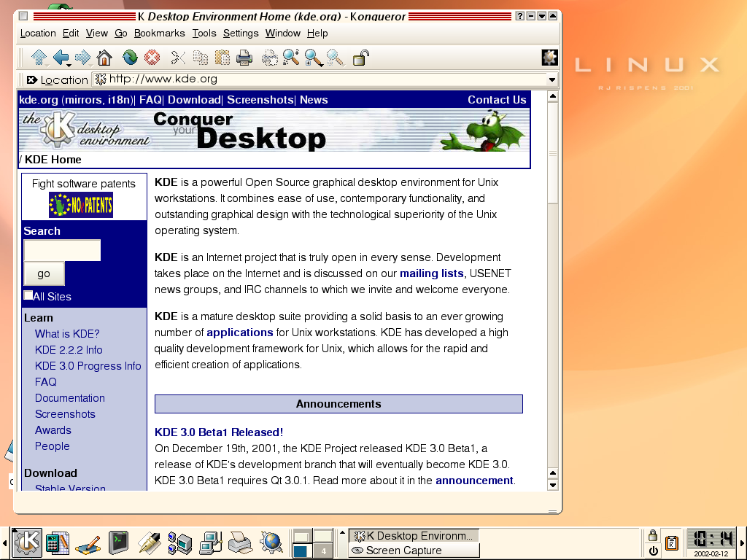Open the network computers panel icon
Screen dimensions: 747x560
[180, 543]
